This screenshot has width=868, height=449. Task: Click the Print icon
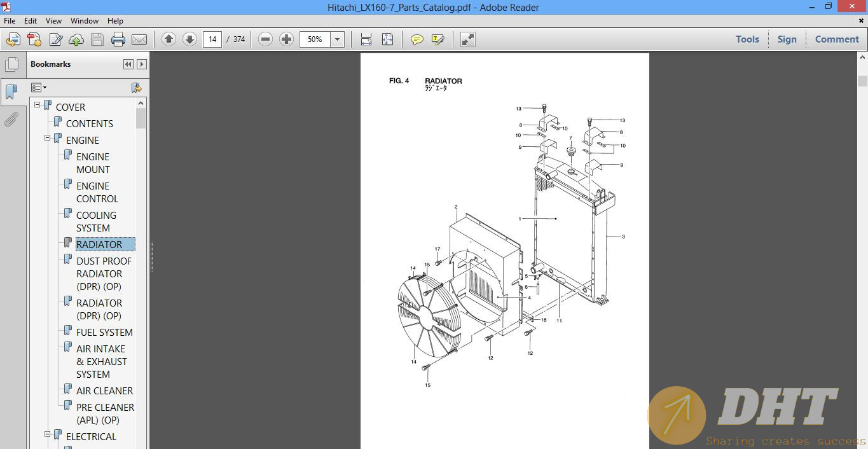[118, 39]
